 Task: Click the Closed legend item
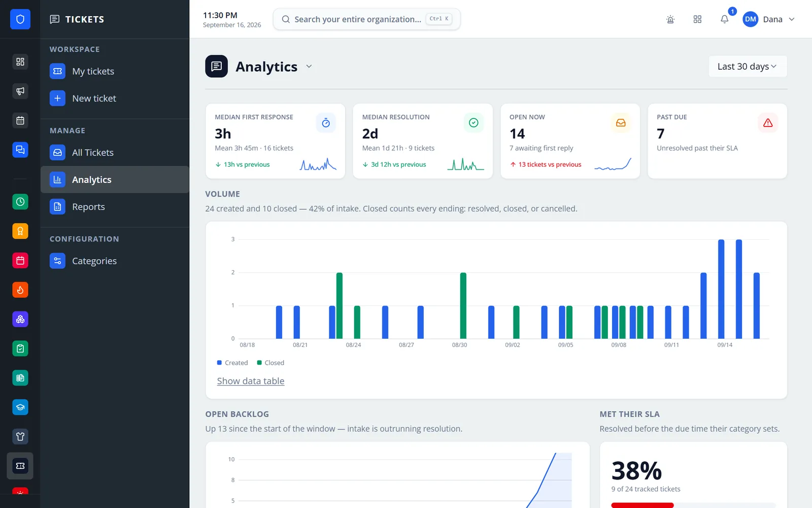click(x=270, y=363)
